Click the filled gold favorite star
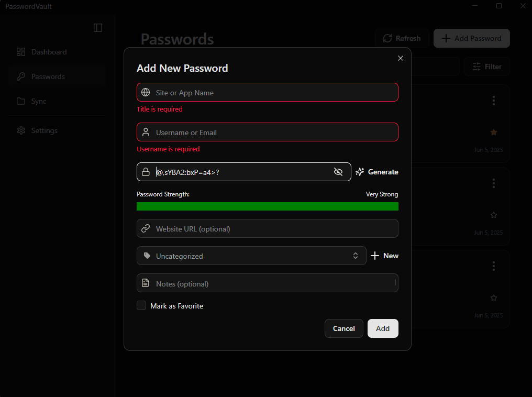 click(493, 132)
